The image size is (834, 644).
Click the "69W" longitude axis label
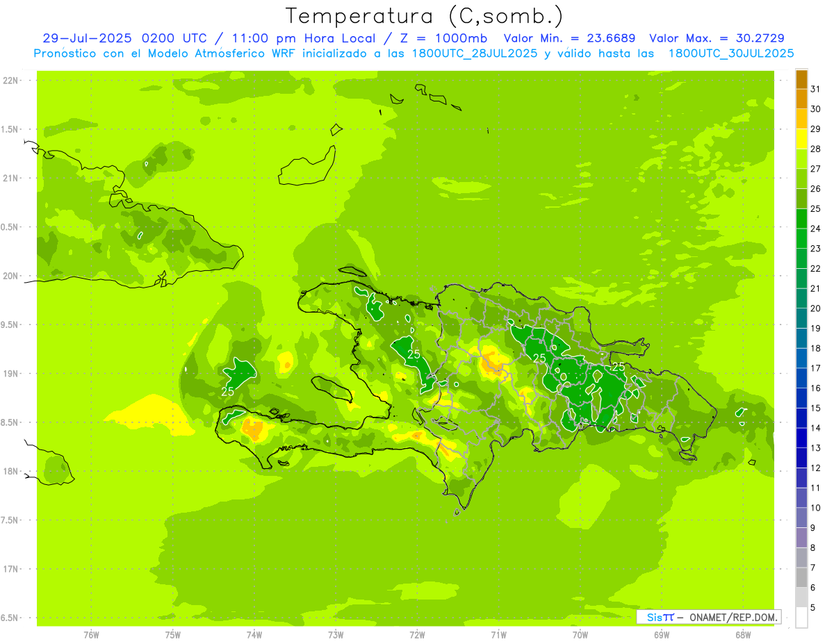point(661,636)
